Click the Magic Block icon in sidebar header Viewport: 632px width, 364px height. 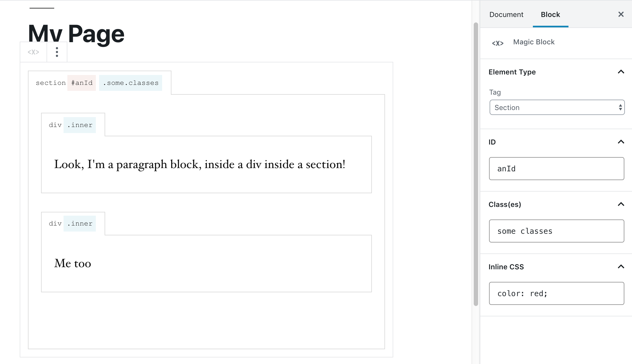point(498,43)
